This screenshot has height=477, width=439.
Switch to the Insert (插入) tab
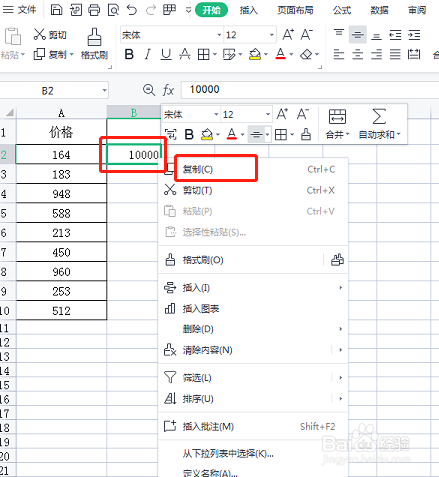tap(249, 10)
